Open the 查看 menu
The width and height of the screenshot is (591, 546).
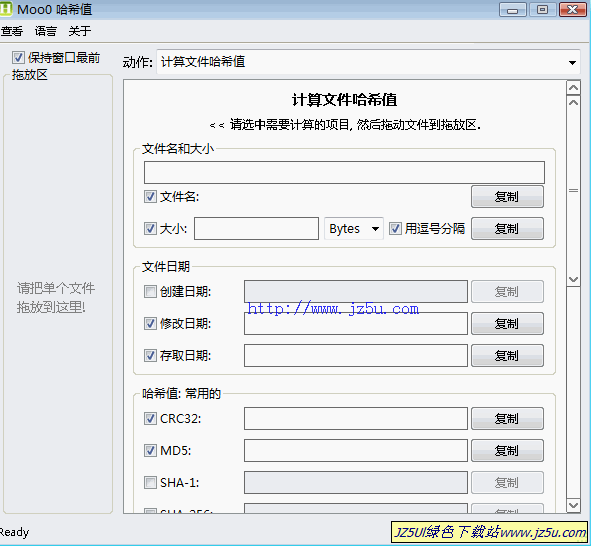tap(12, 31)
